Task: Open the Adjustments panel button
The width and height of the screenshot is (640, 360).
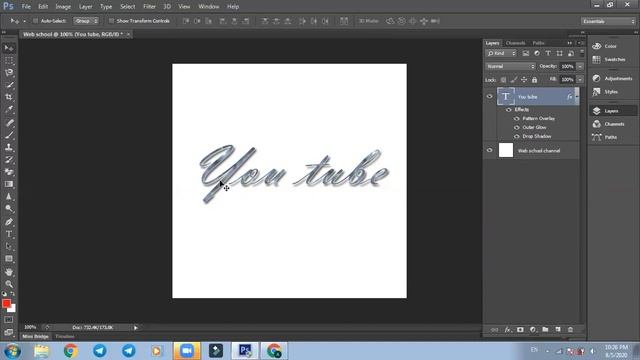Action: click(x=612, y=78)
